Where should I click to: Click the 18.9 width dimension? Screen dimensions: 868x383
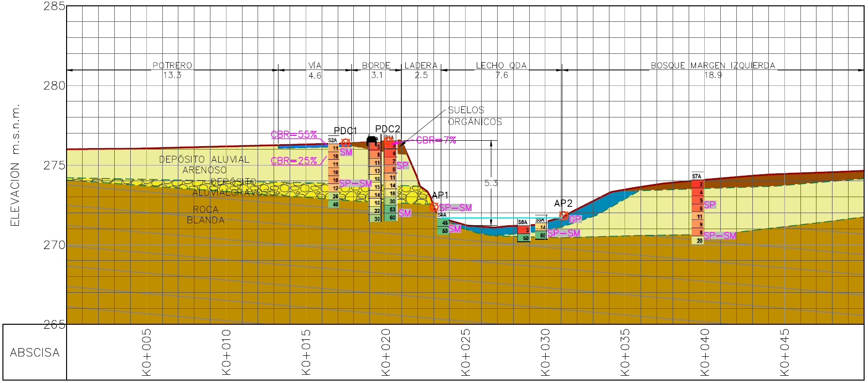point(713,75)
